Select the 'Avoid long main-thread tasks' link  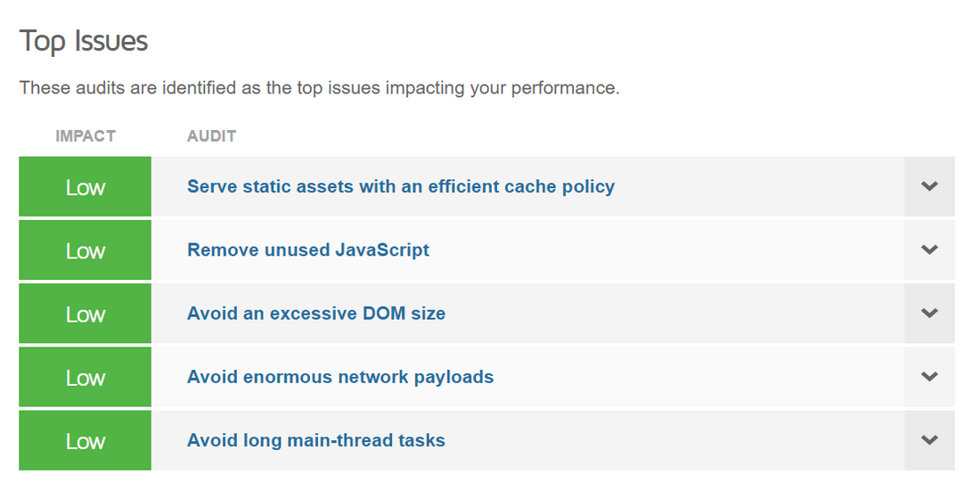point(315,440)
